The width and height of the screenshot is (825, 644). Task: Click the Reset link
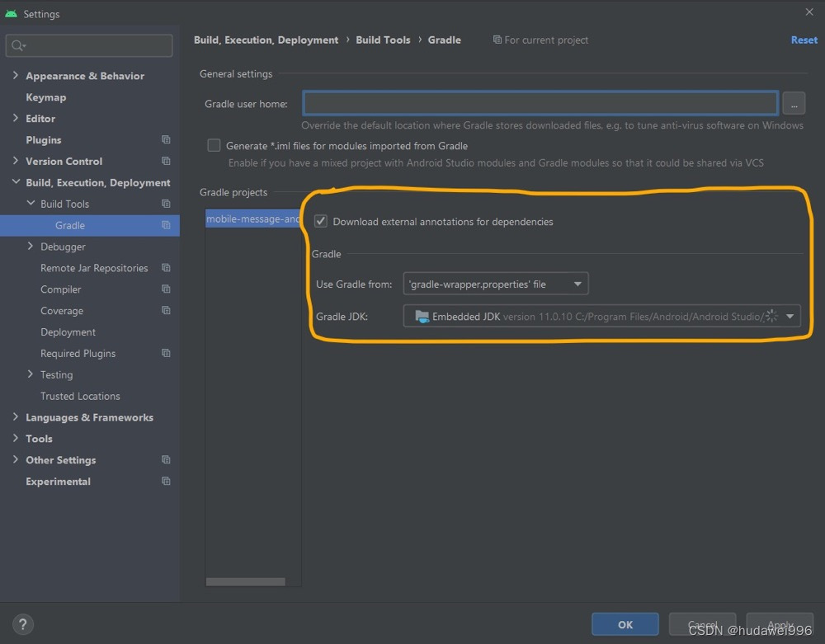click(804, 40)
